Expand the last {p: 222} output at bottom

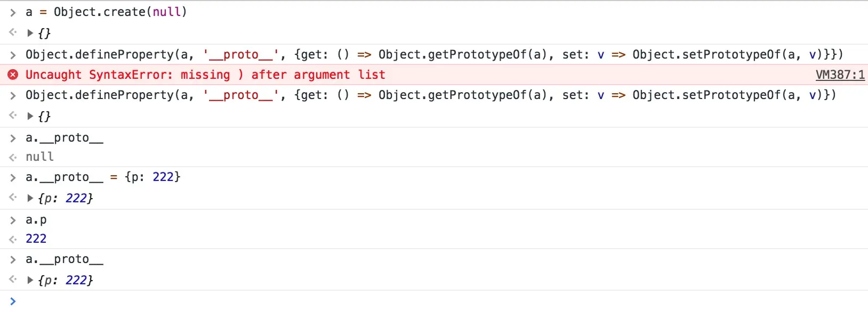tap(30, 280)
